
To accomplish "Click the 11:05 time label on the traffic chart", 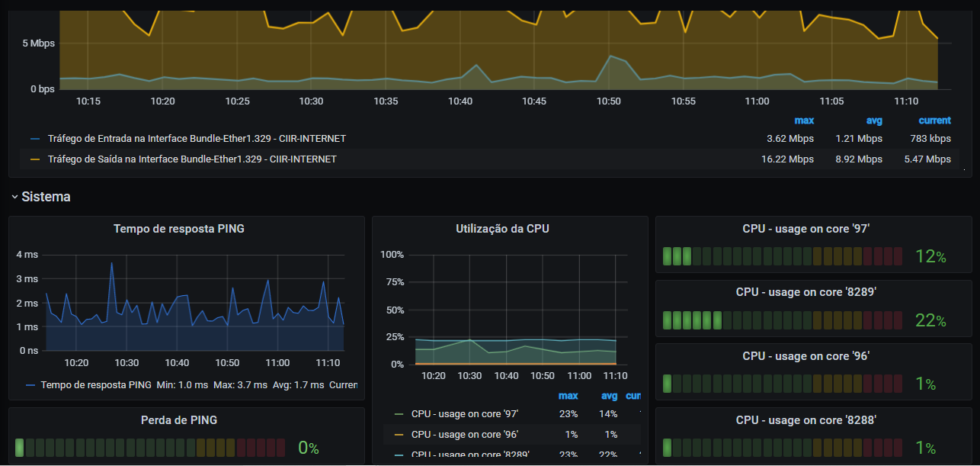I will (x=831, y=101).
